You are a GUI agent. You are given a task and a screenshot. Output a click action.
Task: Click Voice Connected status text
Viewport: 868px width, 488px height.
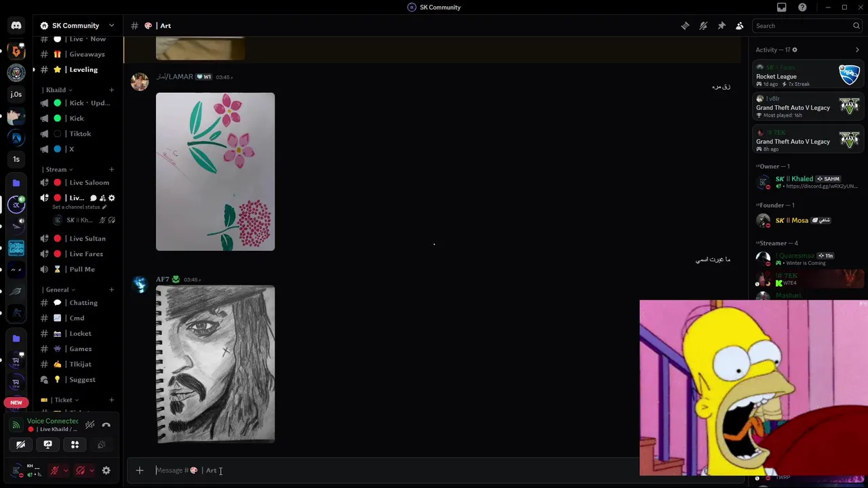coord(53,421)
